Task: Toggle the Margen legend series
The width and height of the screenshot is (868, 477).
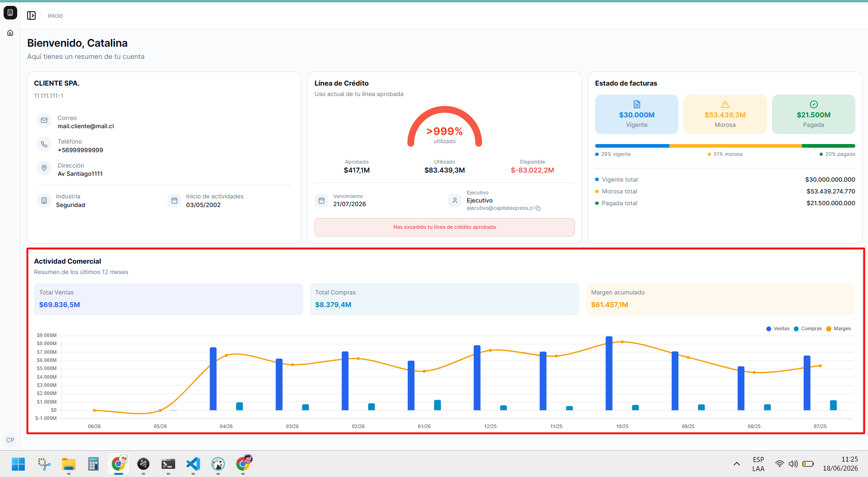Action: click(839, 329)
